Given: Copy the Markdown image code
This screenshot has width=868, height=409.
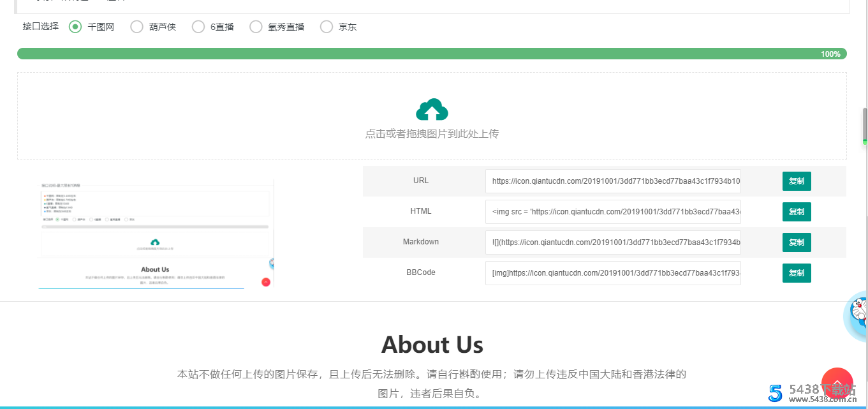Looking at the screenshot, I should coord(796,242).
